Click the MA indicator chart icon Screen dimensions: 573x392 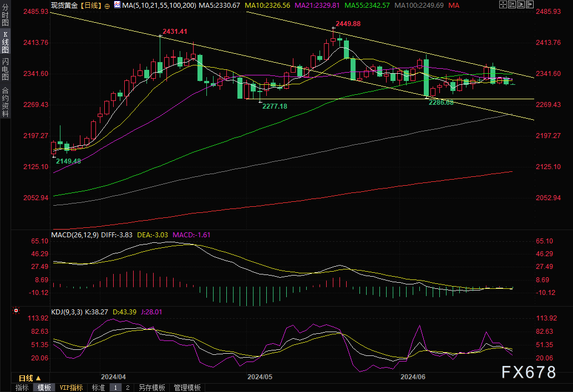pos(117,5)
